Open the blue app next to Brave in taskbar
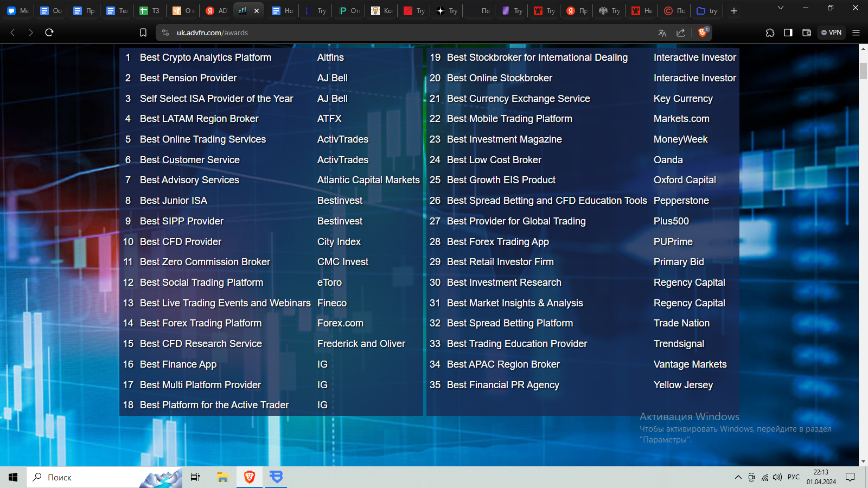868x488 pixels. [277, 477]
